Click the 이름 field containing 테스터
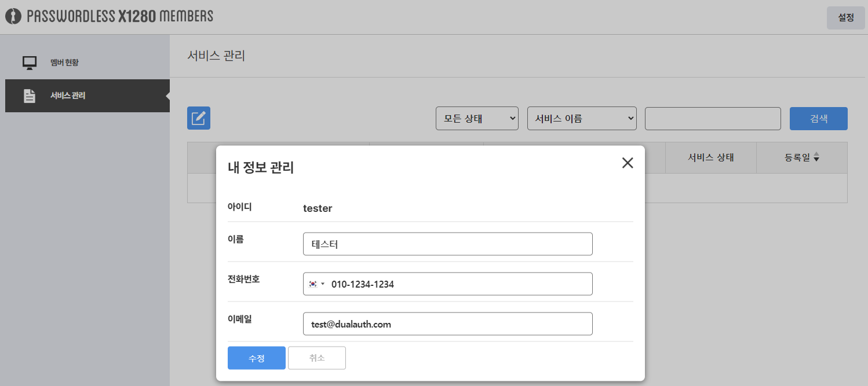The width and height of the screenshot is (868, 386). [448, 244]
